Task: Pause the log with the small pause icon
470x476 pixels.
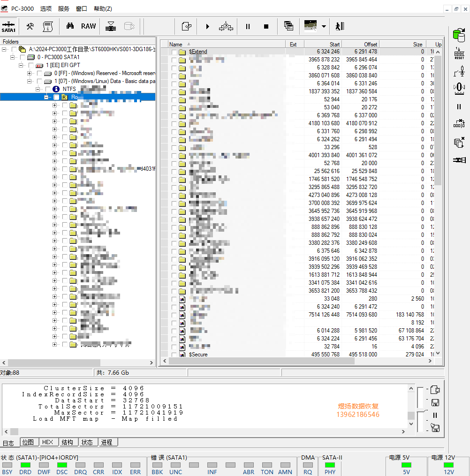Action: tap(435, 416)
